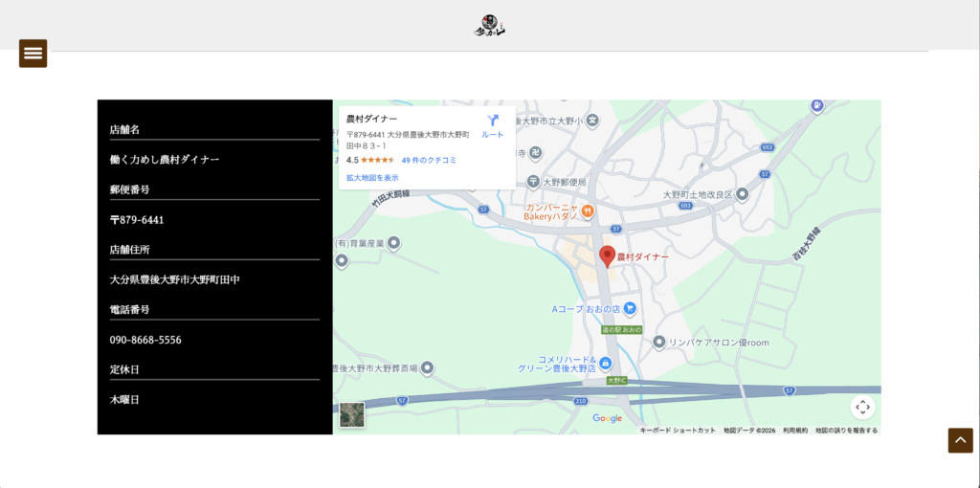Image resolution: width=980 pixels, height=488 pixels.
Task: Click the curry shop logo in header
Action: click(489, 27)
